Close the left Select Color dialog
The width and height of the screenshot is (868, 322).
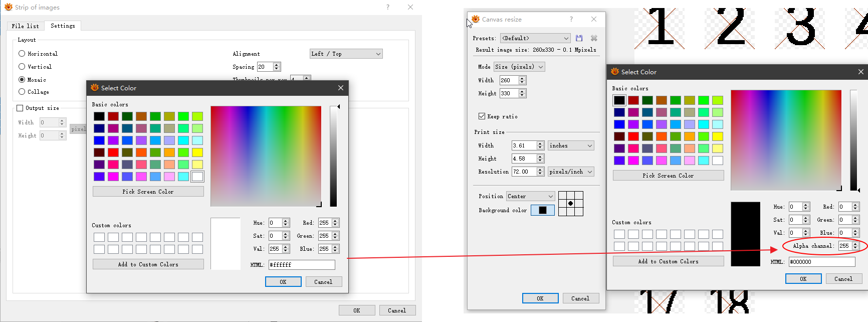click(341, 88)
